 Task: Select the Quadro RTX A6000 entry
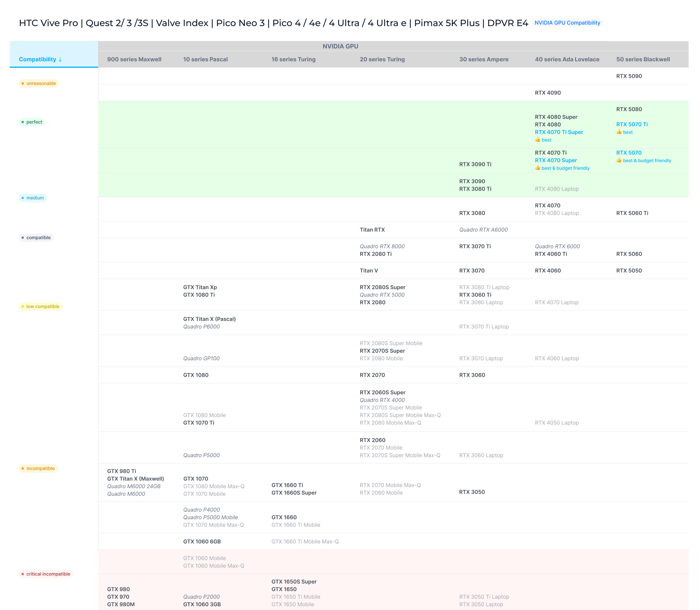coord(483,230)
